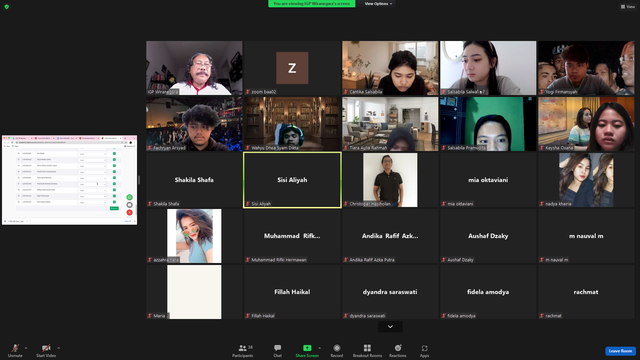This screenshot has width=640, height=360.
Task: Click 'Muhammad Rifk...' name in tile center
Action: click(292, 236)
